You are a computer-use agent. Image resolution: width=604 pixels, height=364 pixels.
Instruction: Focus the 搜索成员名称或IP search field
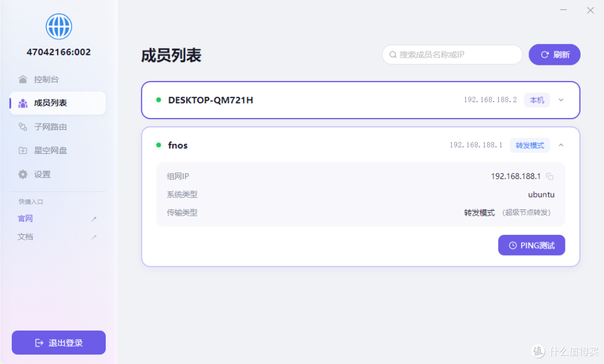(x=452, y=55)
